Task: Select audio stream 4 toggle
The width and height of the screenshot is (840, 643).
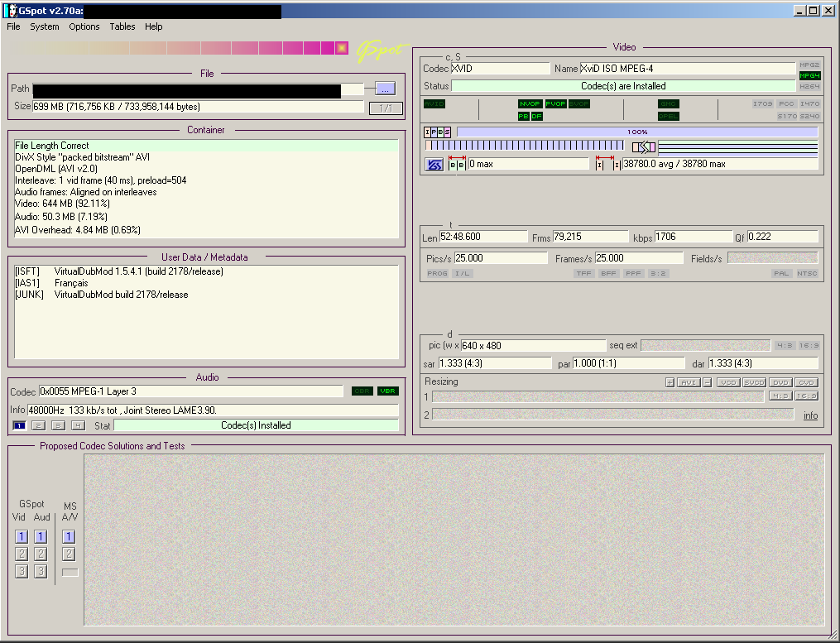Action: [x=79, y=425]
